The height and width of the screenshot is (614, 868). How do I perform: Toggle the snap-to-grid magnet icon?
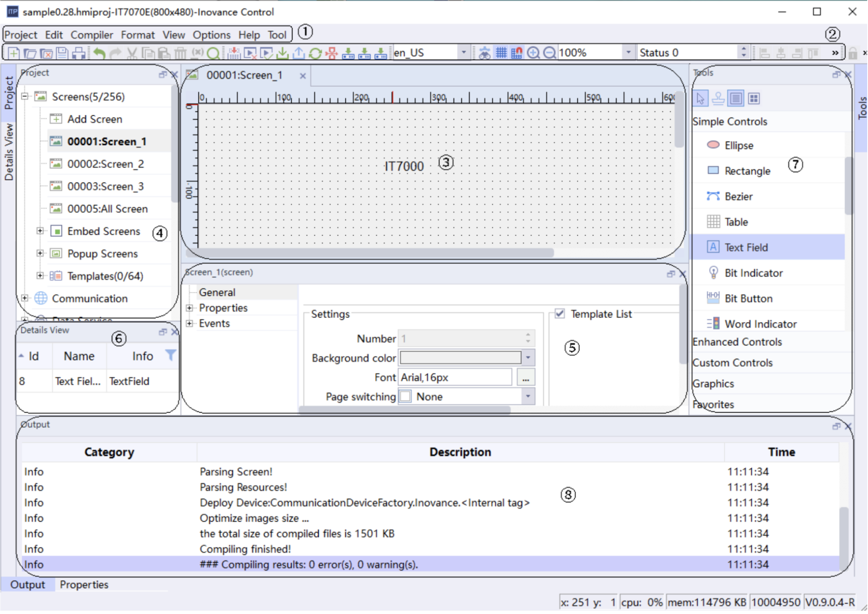pos(517,53)
